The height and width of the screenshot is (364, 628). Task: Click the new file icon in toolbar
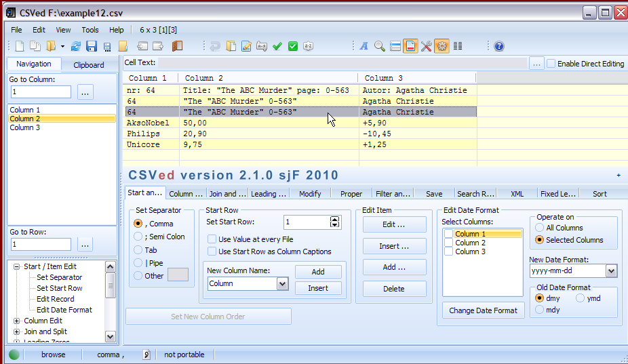20,46
